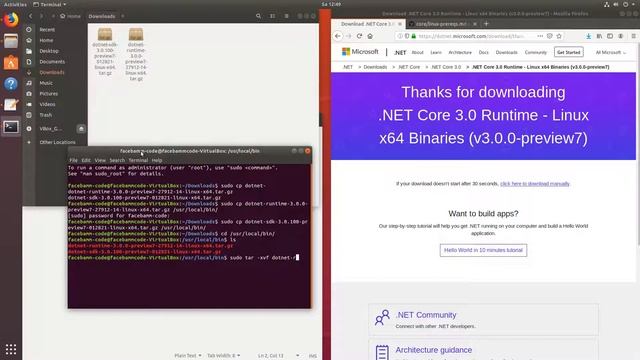Toggle list/grid view in Files

click(272, 16)
